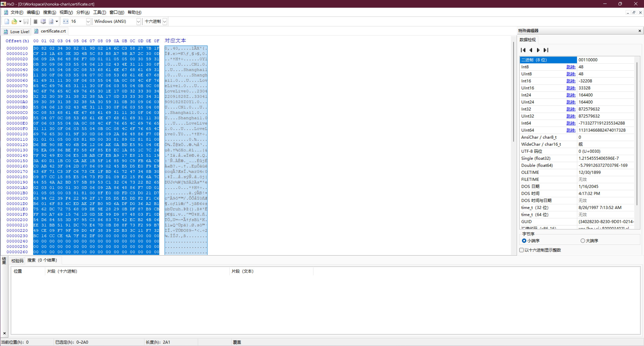This screenshot has width=644, height=346.
Task: Click the GUID row in data inspector
Action: pos(577,222)
